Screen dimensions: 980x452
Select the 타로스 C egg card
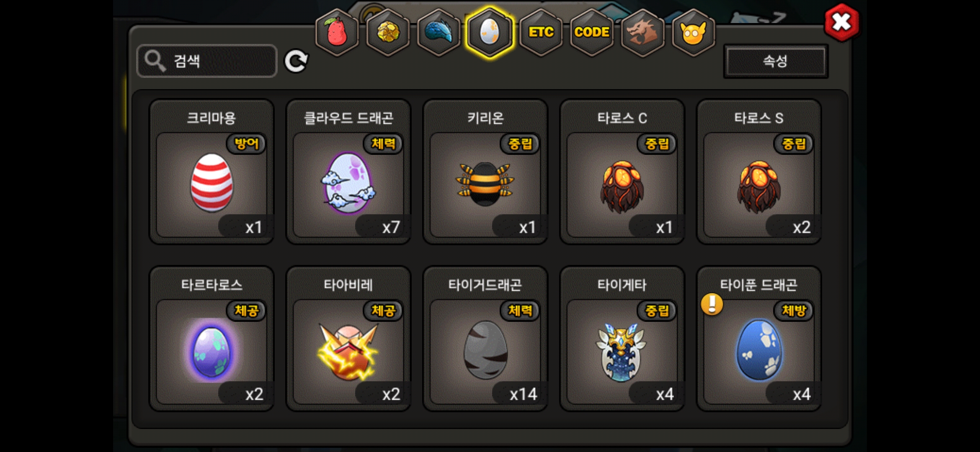[x=622, y=172]
